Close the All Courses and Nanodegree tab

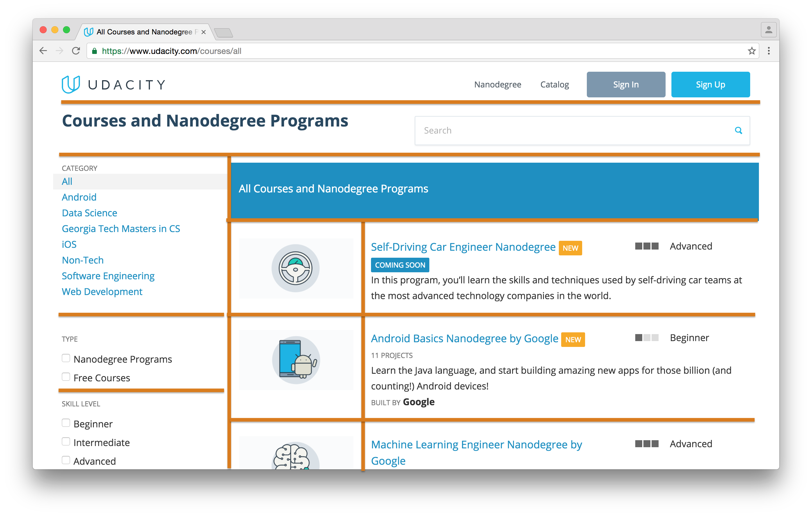tap(203, 32)
